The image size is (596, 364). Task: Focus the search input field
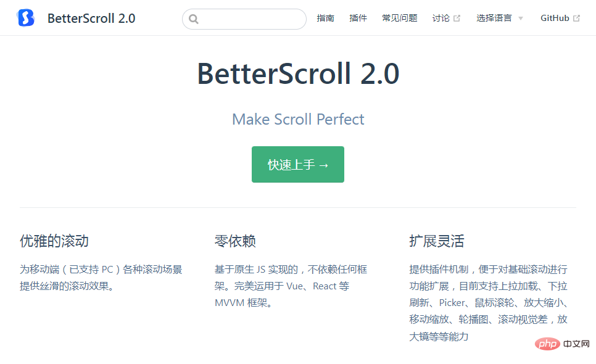click(250, 19)
